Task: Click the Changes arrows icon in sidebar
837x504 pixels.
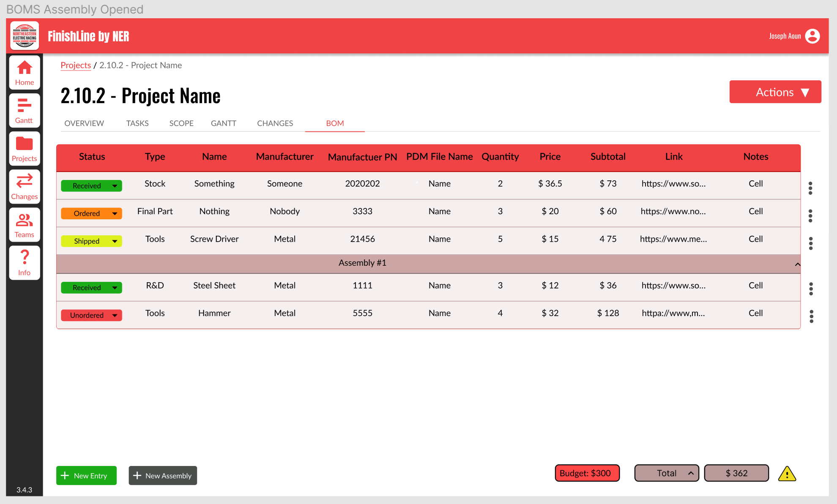Action: pyautogui.click(x=24, y=186)
